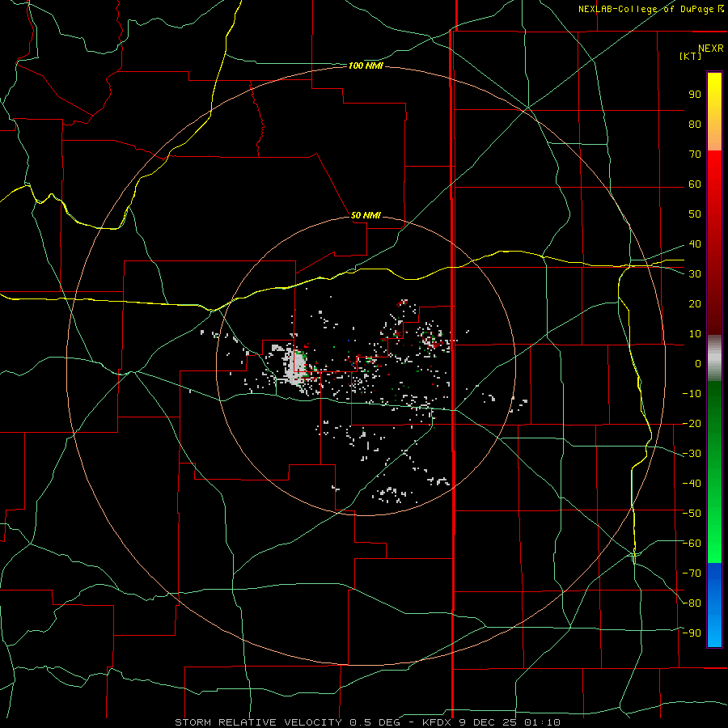Click the "50 NMI" range ring label
The height and width of the screenshot is (728, 728).
coord(366,215)
